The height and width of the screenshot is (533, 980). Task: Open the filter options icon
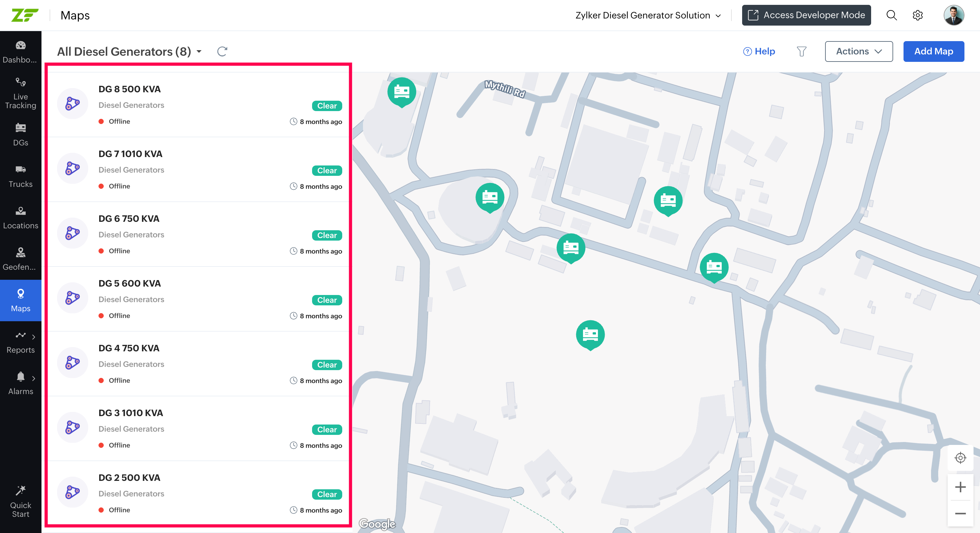[x=801, y=51]
